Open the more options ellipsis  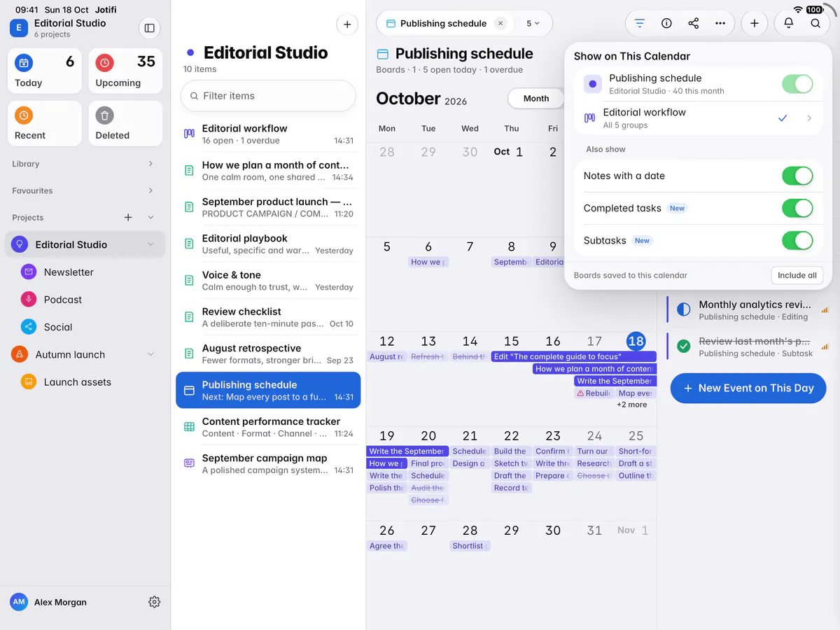720,23
